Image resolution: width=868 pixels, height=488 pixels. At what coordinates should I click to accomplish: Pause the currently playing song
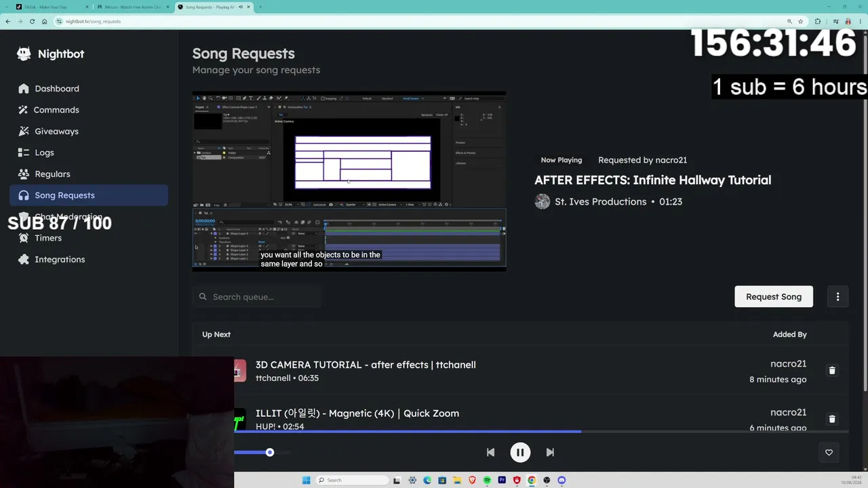(x=520, y=453)
